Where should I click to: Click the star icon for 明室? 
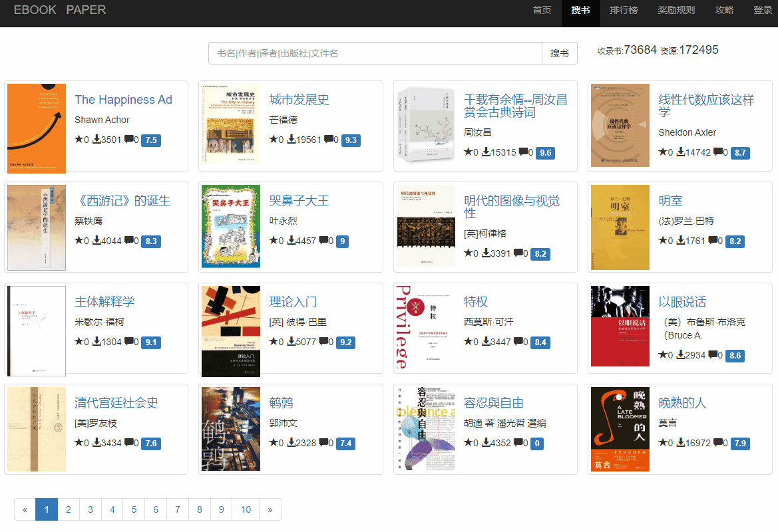pos(662,241)
